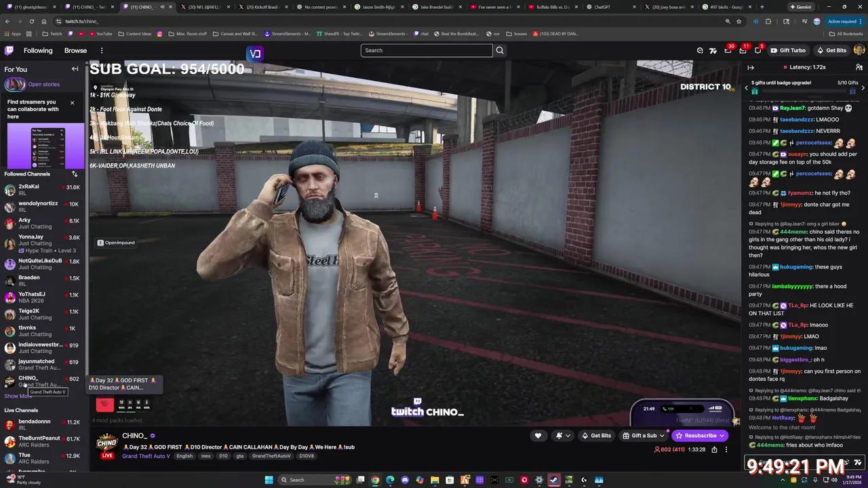Screen dimensions: 868x488
Task: Click the Grand Theft Auto V category link
Action: tap(146, 456)
